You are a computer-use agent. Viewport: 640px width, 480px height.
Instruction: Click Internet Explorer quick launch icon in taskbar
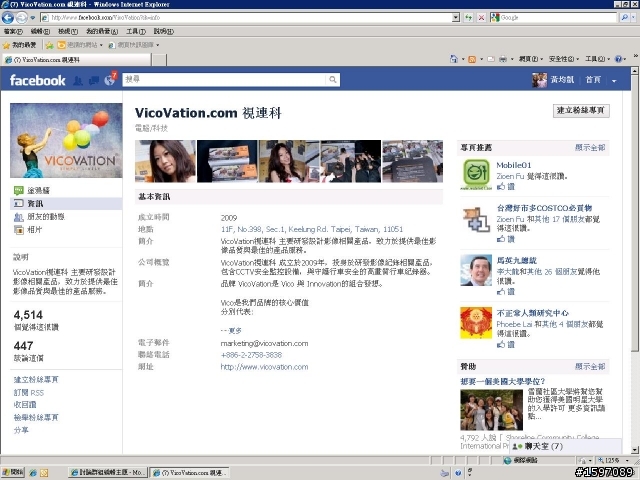(x=33, y=473)
